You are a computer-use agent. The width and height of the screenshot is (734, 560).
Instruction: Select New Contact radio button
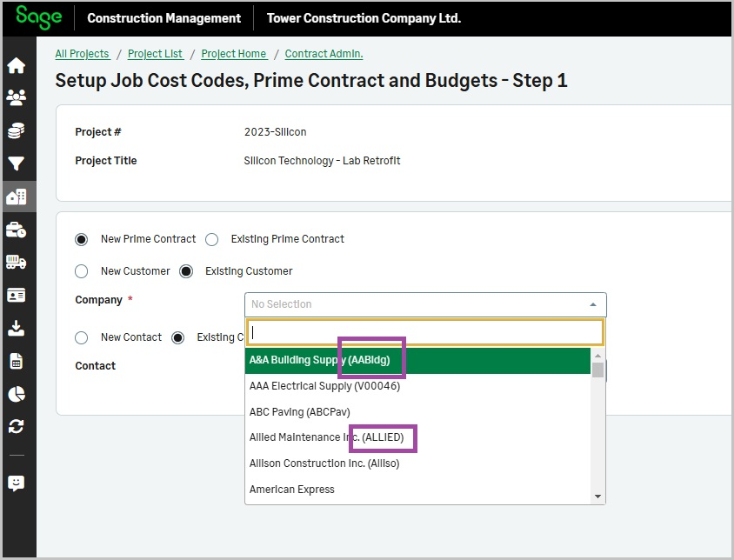point(82,337)
